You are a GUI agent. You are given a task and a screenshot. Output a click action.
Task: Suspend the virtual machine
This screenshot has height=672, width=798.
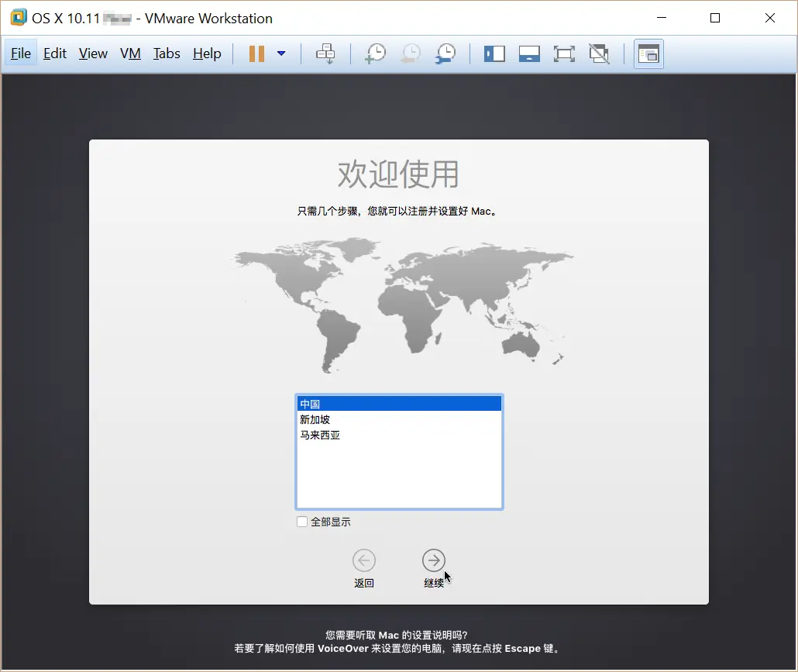coord(256,53)
